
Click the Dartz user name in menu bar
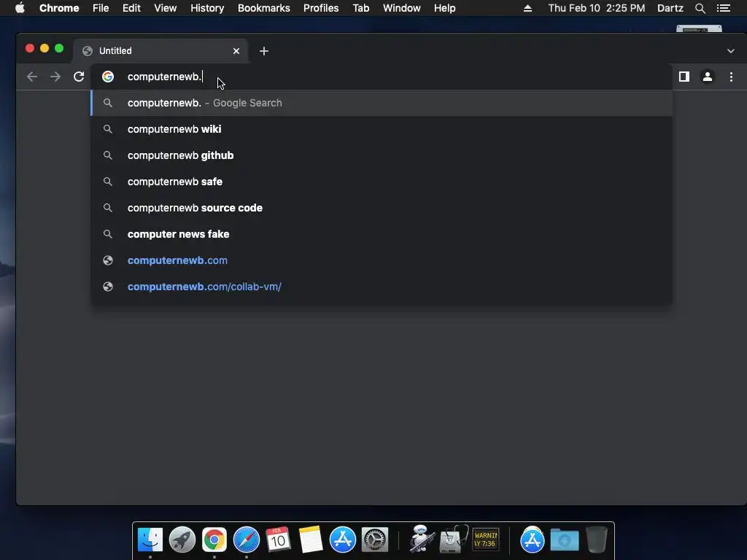pos(670,8)
